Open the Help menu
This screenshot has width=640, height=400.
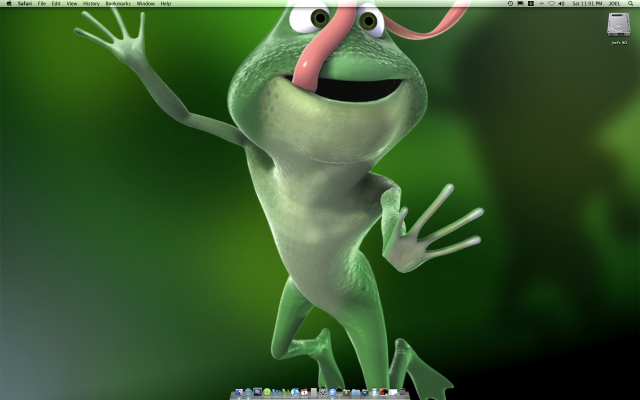tap(166, 3)
